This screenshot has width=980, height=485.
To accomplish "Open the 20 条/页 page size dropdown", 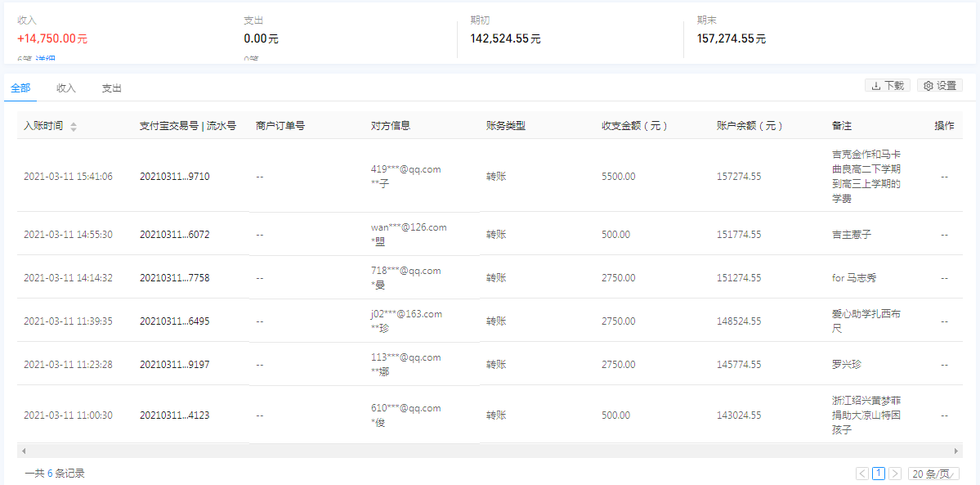I will (933, 474).
